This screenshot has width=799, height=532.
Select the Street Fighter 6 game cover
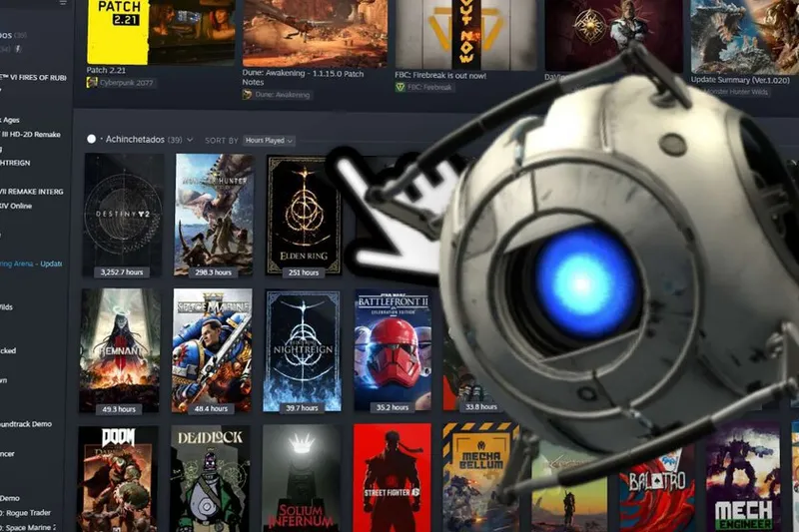392,478
